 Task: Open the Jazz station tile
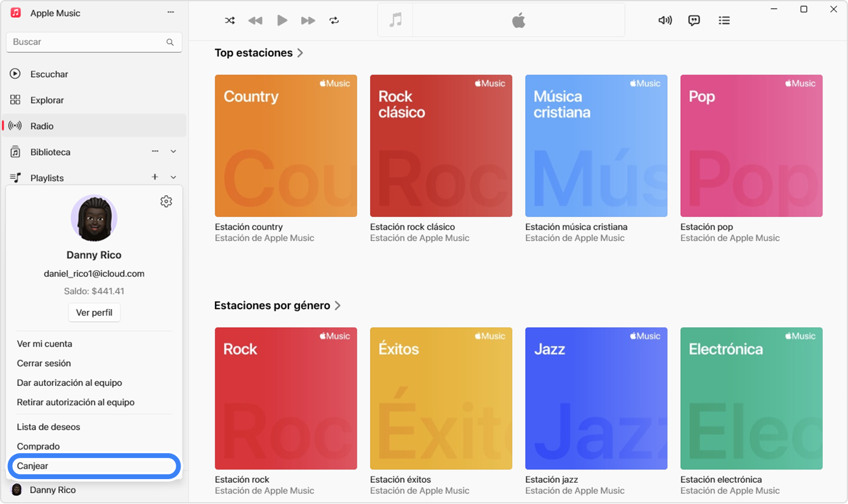click(596, 398)
